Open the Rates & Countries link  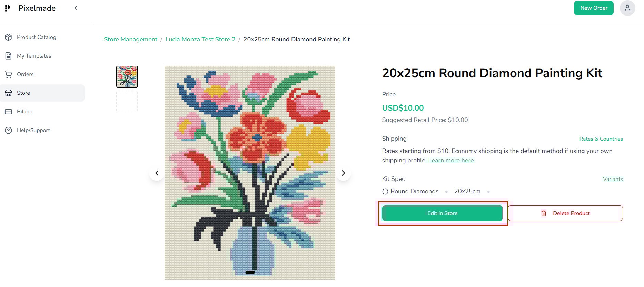pos(601,139)
